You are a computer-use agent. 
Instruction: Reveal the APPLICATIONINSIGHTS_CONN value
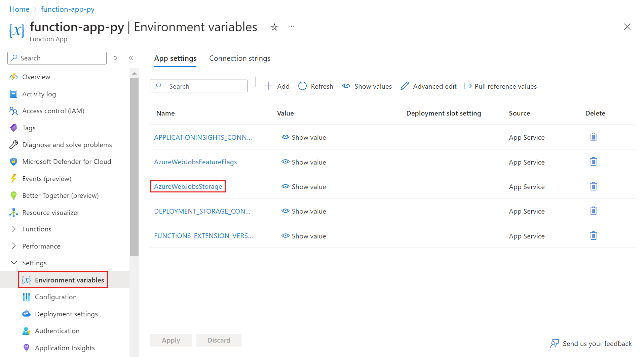pos(303,137)
